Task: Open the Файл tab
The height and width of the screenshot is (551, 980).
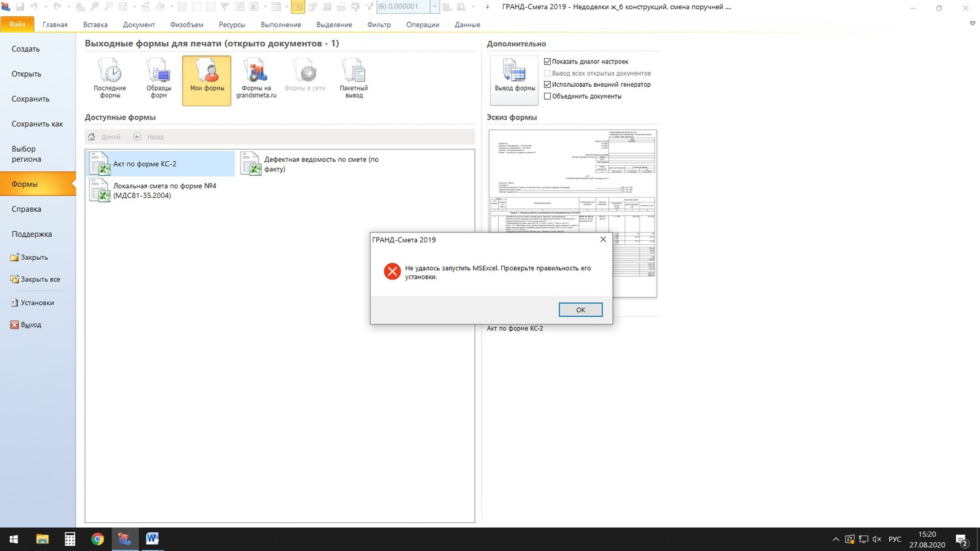Action: pyautogui.click(x=18, y=24)
